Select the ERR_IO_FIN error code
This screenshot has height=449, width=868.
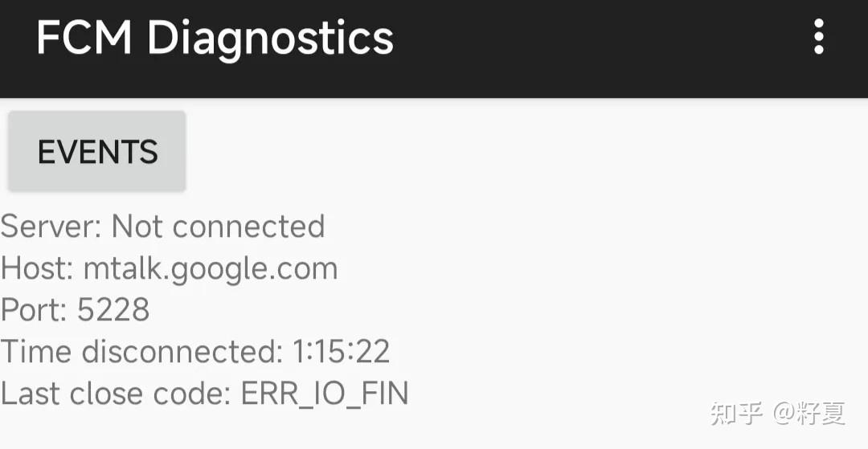pos(325,394)
